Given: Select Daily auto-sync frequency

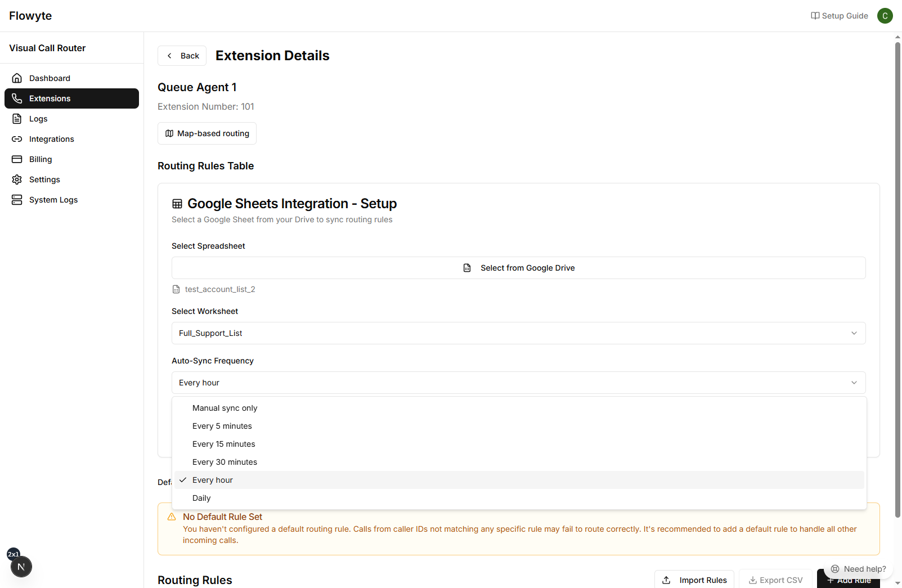Looking at the screenshot, I should pos(201,497).
